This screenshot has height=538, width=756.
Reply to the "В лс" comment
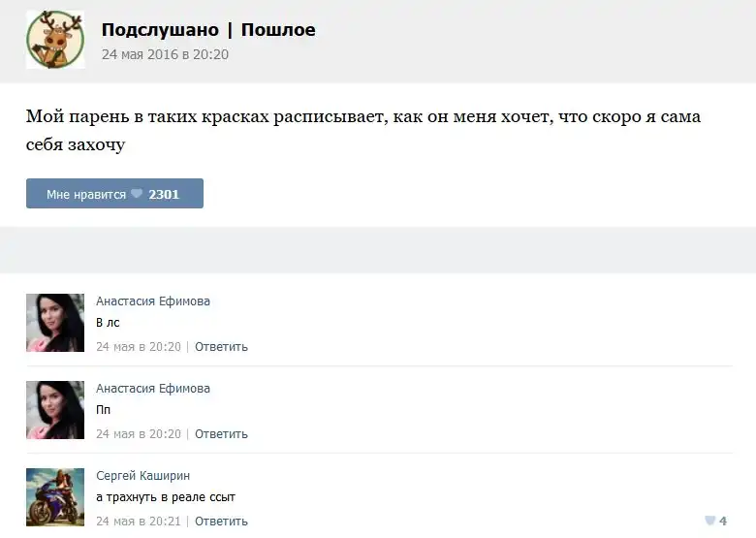coord(221,346)
